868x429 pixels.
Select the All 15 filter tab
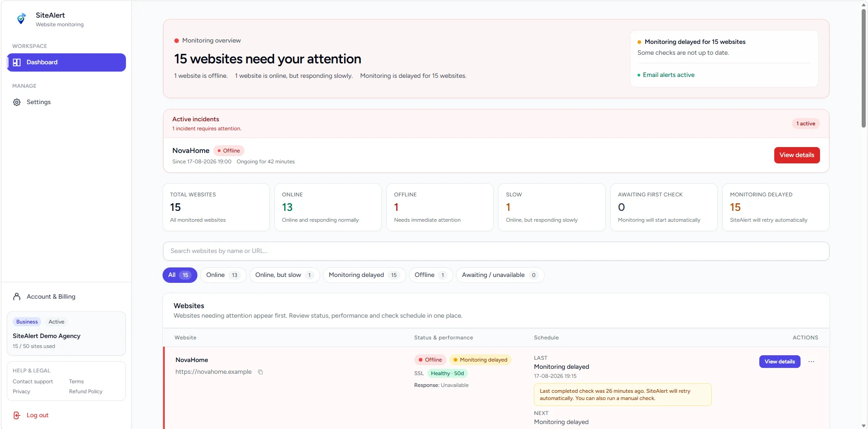click(x=180, y=275)
